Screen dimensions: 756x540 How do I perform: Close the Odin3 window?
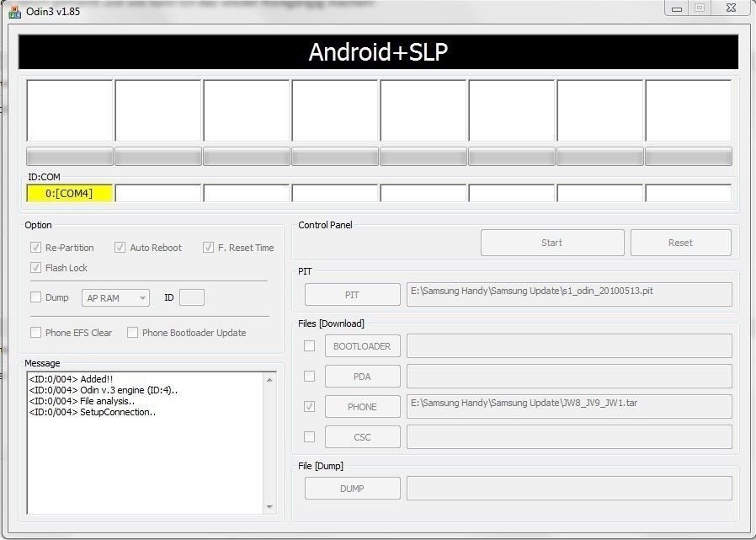coord(732,8)
